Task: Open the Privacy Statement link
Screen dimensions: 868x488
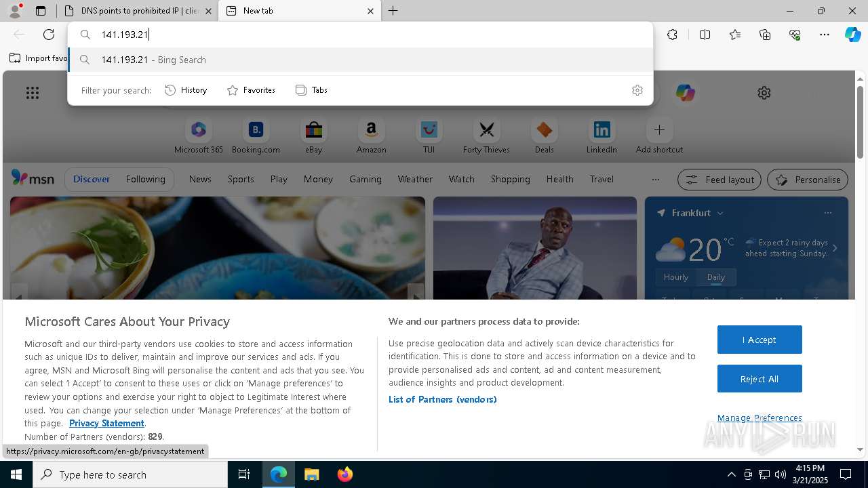Action: click(106, 424)
